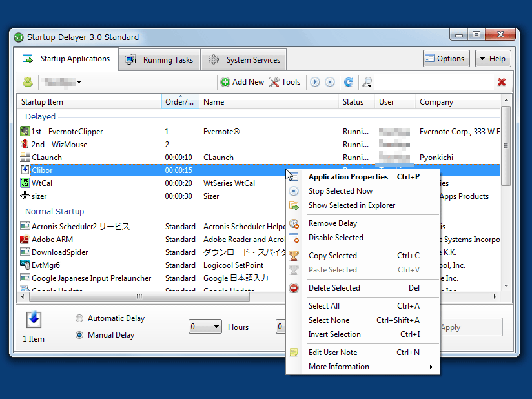Viewport: 532px width, 399px height.
Task: Choose Copy Selected
Action: [363, 256]
